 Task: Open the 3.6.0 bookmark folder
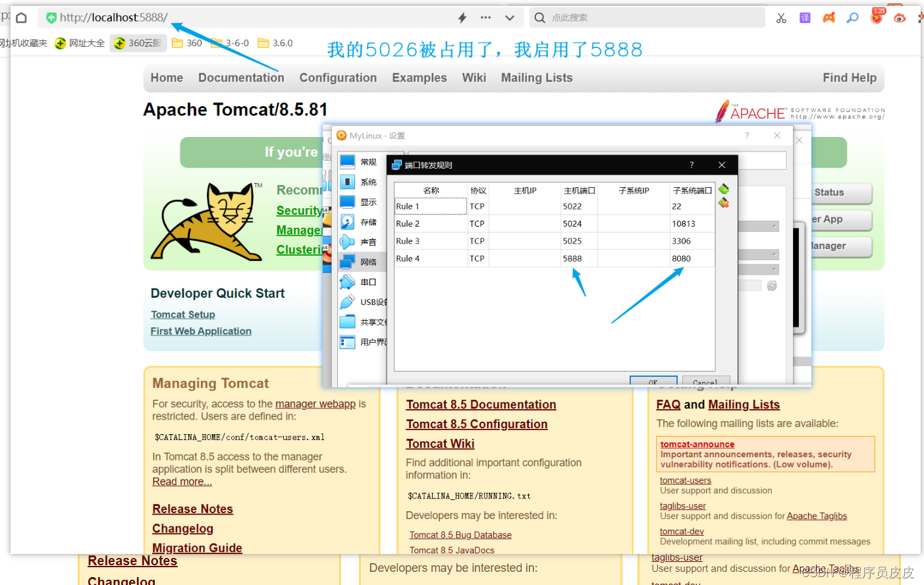coord(275,43)
